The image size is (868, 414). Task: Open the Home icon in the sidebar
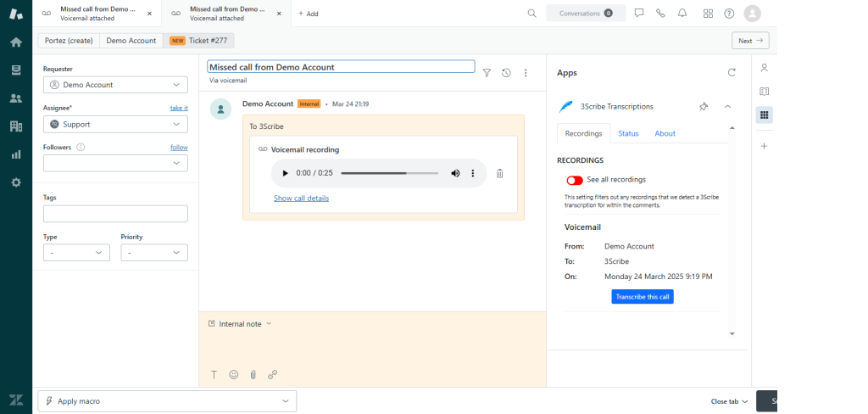pyautogui.click(x=16, y=42)
